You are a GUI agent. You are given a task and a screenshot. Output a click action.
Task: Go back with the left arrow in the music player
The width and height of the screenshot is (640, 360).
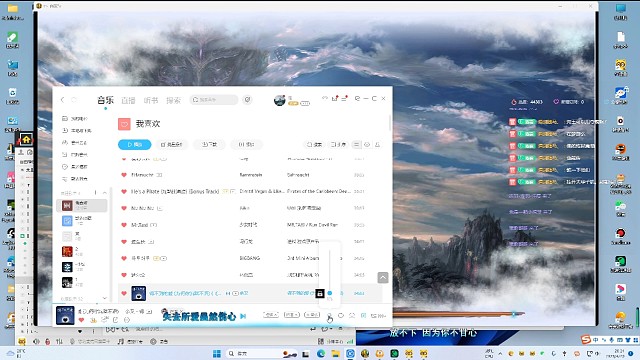pyautogui.click(x=62, y=100)
